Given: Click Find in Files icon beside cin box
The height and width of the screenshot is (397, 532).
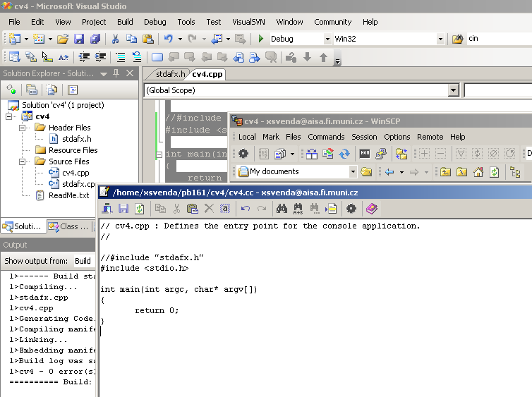Looking at the screenshot, I should coord(457,39).
